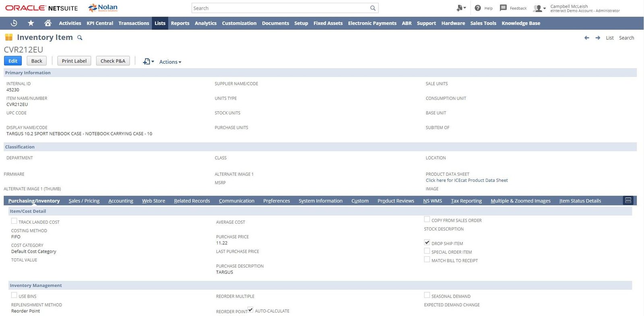644x316 pixels.
Task: Toggle Auto-Calculate reorder point checkbox
Action: click(x=250, y=310)
